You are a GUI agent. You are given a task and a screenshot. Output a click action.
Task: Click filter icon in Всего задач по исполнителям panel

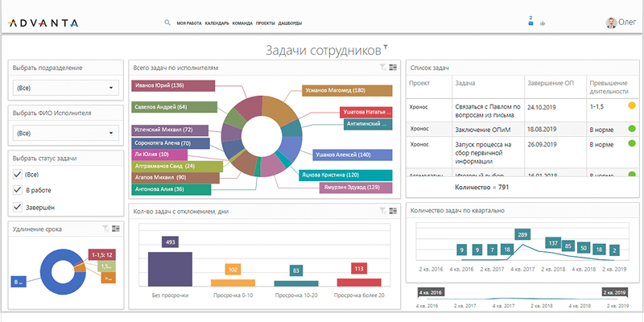click(x=383, y=68)
